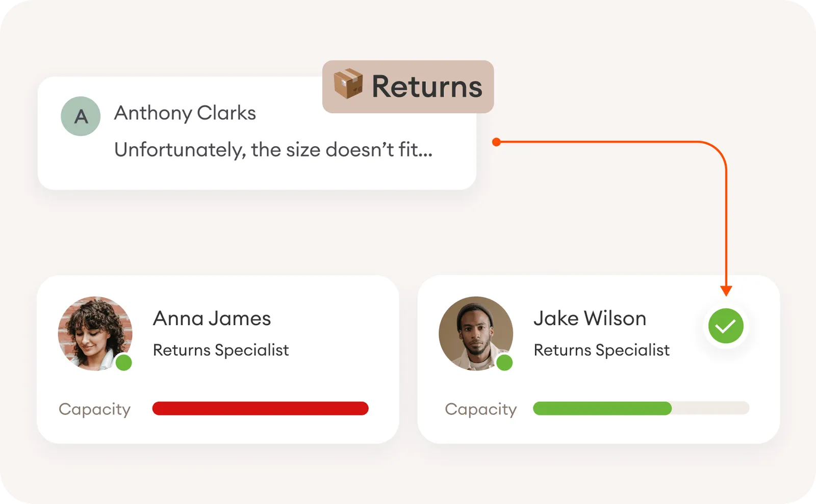816x504 pixels.
Task: Open Jake Wilson's profile photo
Action: click(475, 332)
